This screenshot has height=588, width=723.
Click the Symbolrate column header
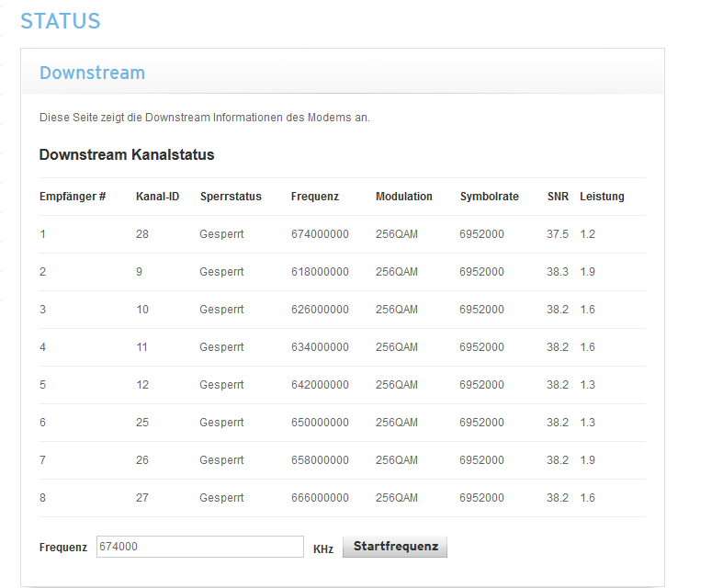[x=489, y=197]
